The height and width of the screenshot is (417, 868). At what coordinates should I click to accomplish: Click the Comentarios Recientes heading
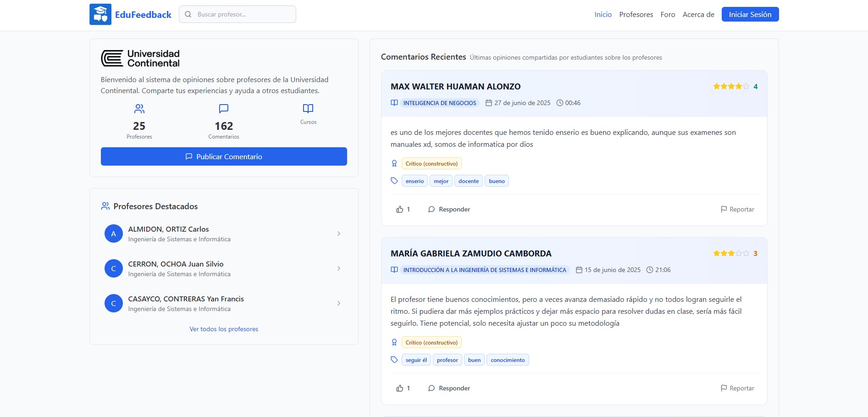(x=423, y=57)
